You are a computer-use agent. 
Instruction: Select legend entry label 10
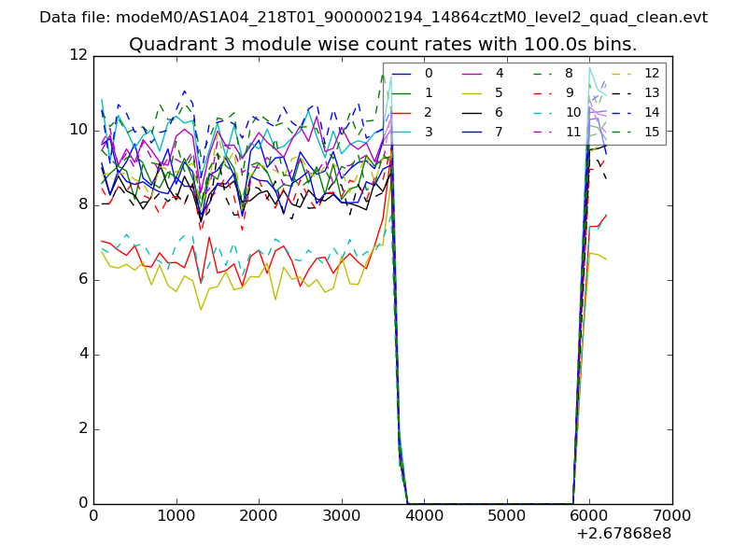pos(573,112)
